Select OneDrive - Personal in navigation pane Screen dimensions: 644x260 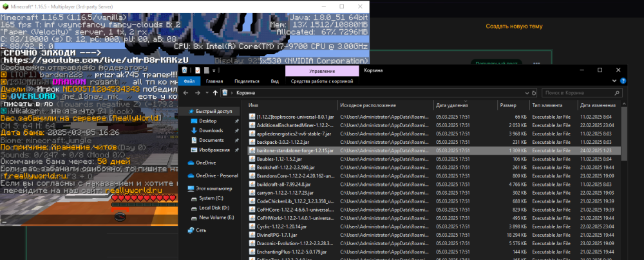[x=213, y=175]
